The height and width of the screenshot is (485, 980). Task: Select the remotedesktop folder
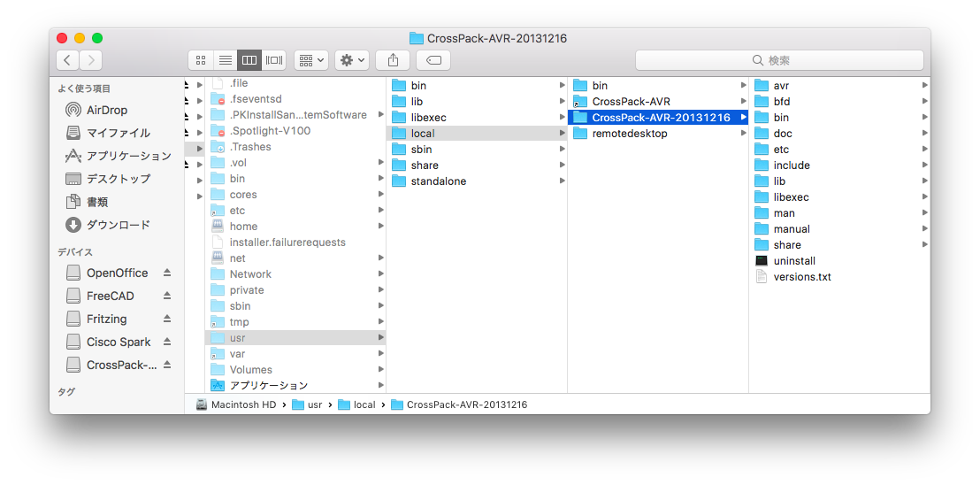click(x=658, y=134)
